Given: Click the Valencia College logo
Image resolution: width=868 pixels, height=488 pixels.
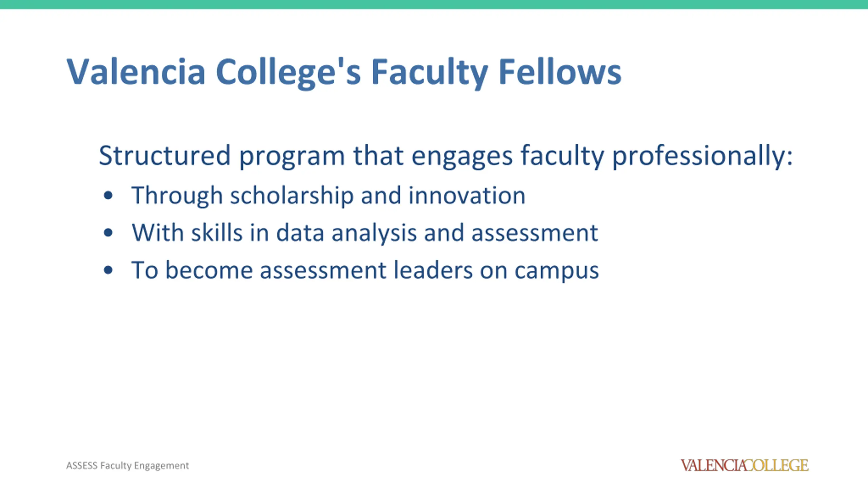Looking at the screenshot, I should (x=744, y=465).
